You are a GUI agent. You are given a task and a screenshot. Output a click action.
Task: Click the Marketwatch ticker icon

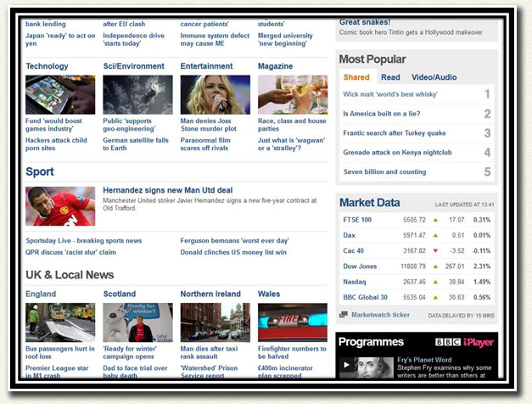[x=344, y=315]
